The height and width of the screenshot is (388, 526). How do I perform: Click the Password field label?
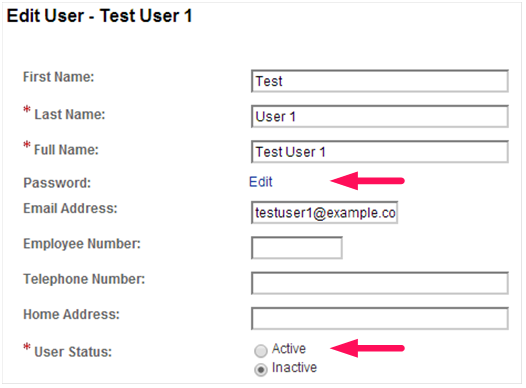click(57, 183)
